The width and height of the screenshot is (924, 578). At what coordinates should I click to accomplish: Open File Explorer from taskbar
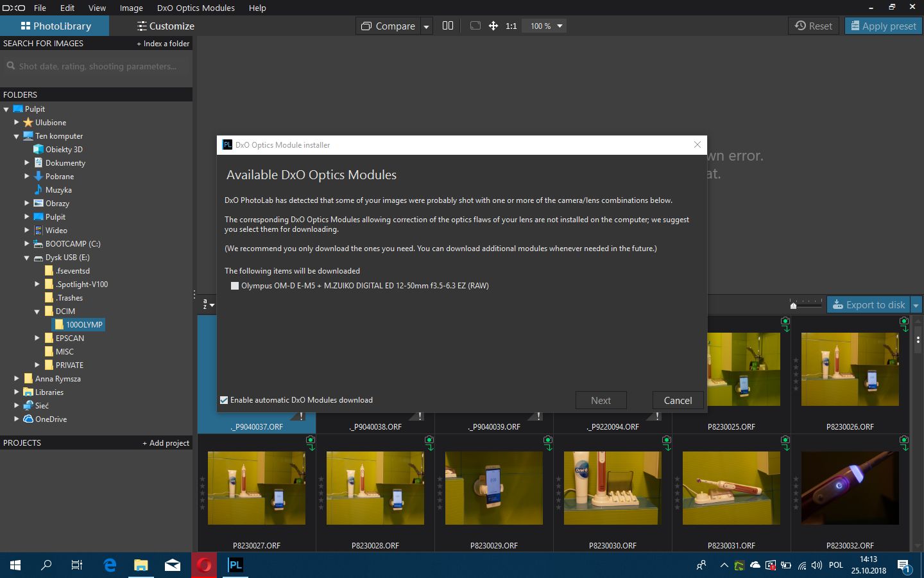point(141,565)
